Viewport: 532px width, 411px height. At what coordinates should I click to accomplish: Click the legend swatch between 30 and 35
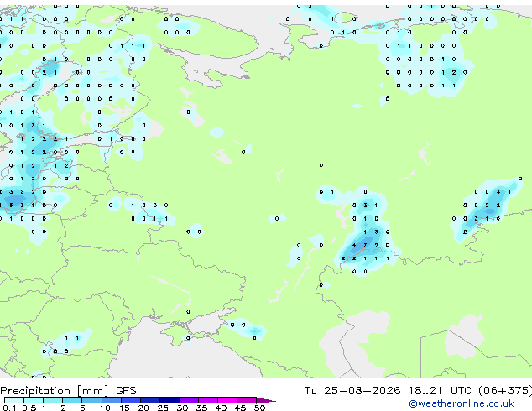pos(189,400)
